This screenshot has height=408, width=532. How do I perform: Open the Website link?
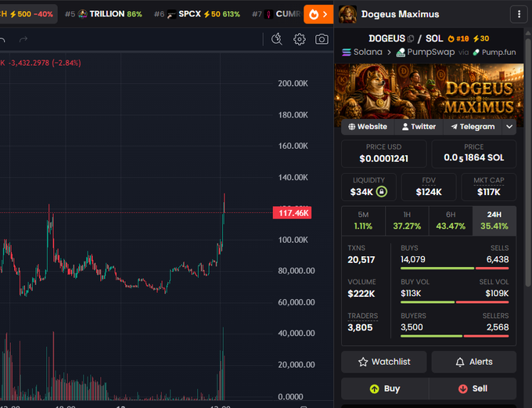[368, 127]
